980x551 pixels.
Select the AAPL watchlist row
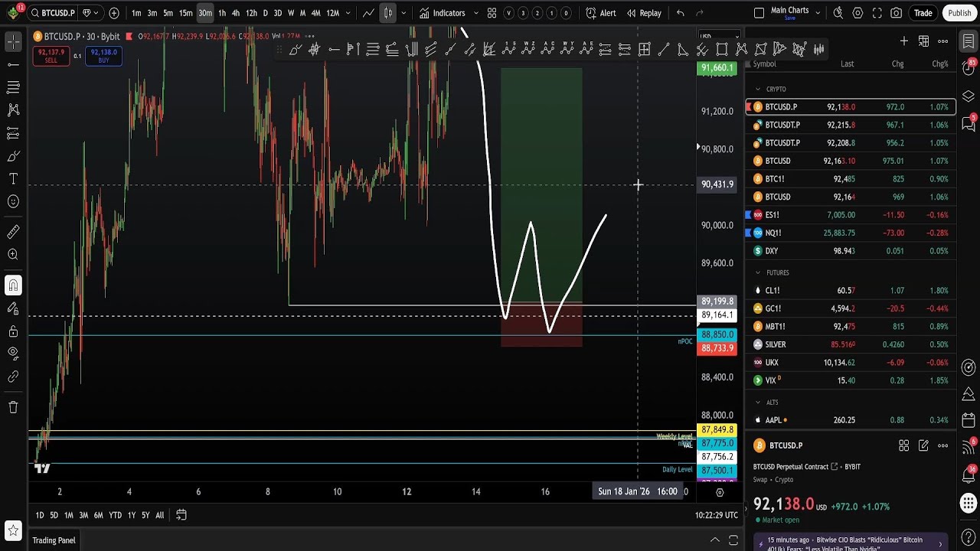click(x=851, y=420)
